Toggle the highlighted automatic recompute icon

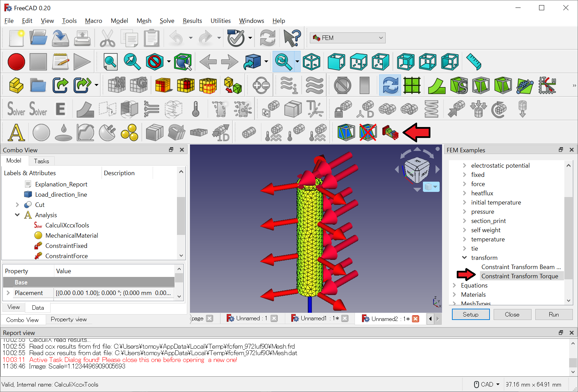pyautogui.click(x=390, y=85)
